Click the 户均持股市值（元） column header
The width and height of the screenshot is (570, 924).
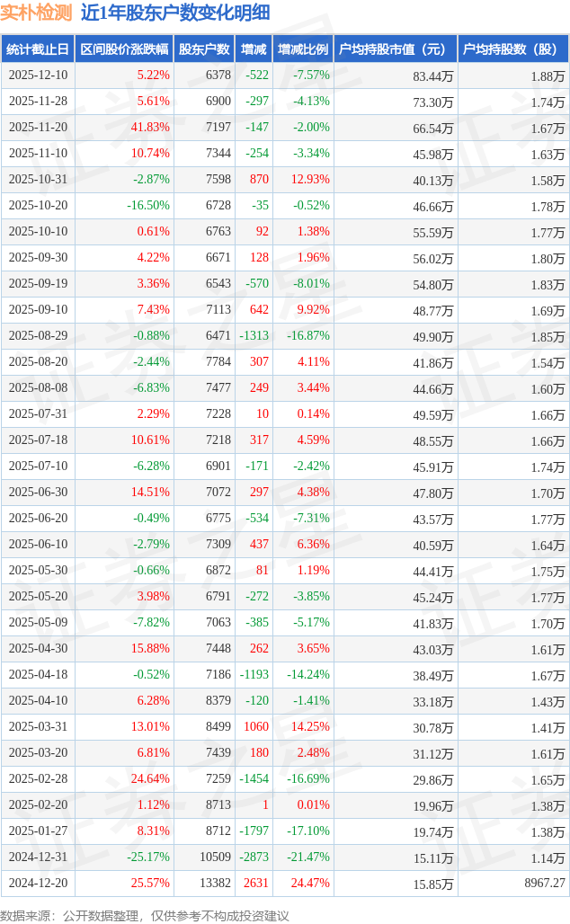pos(396,49)
